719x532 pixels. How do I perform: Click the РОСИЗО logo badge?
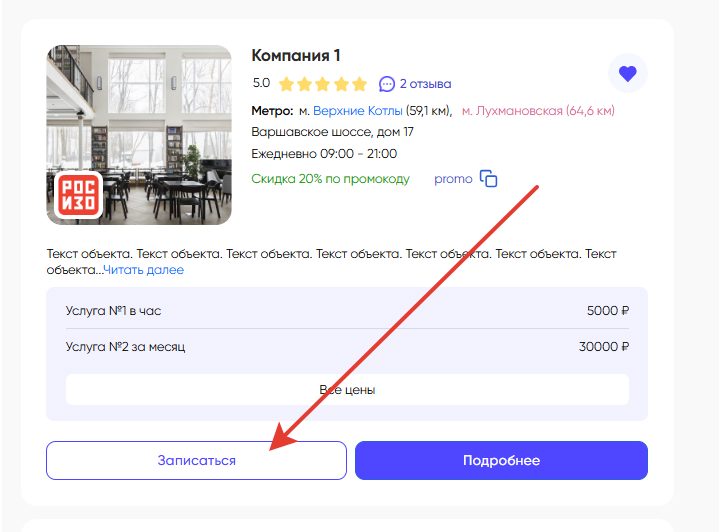pos(77,194)
